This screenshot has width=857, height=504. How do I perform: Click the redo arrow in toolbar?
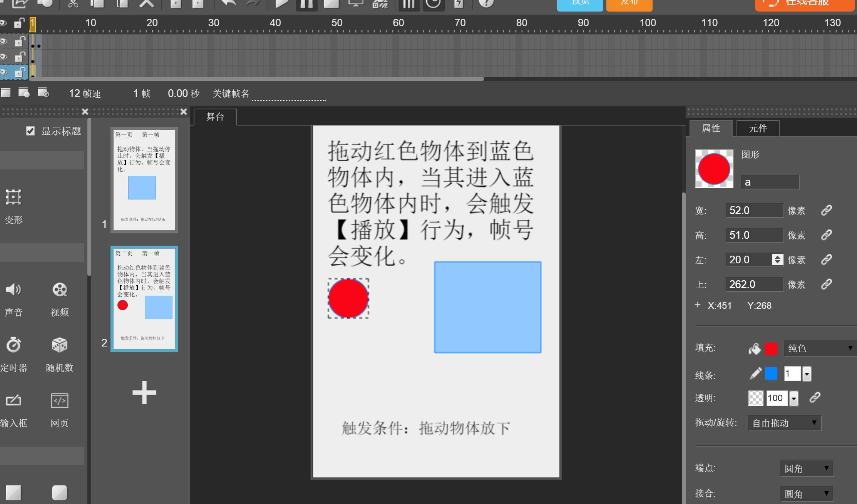coord(253,3)
